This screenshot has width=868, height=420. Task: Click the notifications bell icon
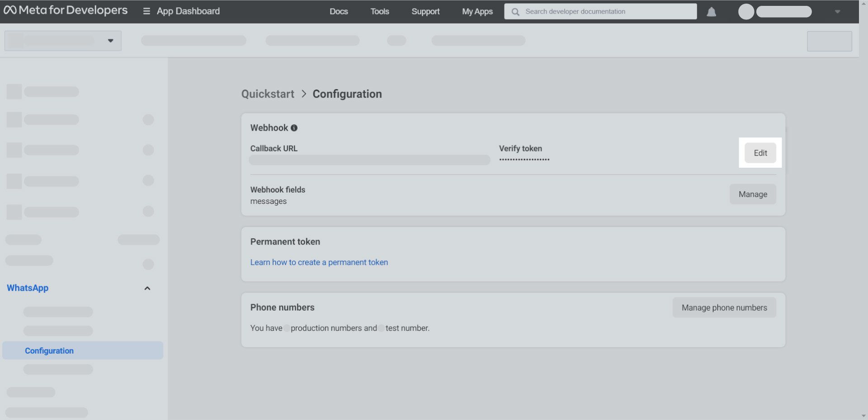click(711, 12)
